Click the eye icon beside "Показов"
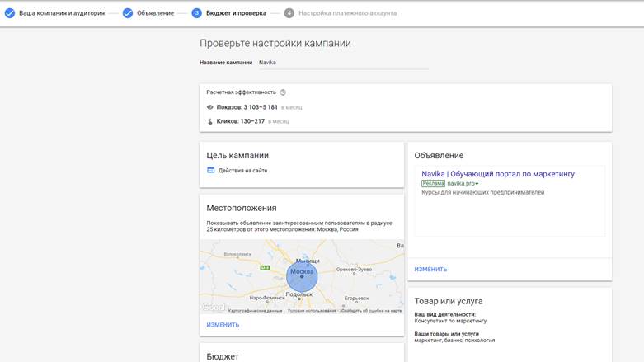The width and height of the screenshot is (644, 362). (x=210, y=107)
